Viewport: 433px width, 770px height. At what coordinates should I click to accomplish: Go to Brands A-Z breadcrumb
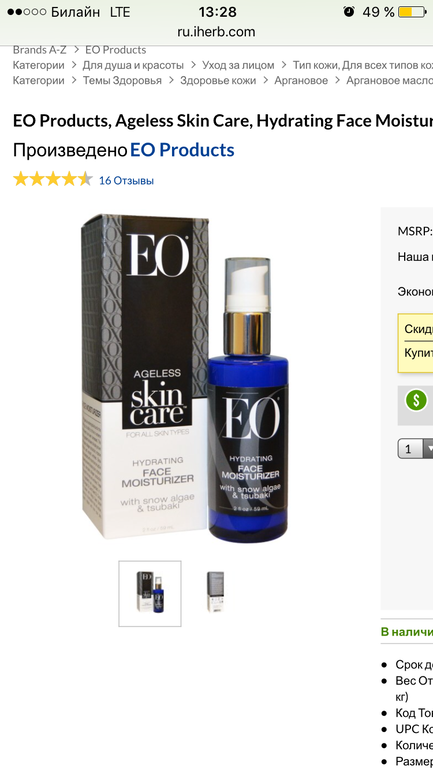coord(39,50)
